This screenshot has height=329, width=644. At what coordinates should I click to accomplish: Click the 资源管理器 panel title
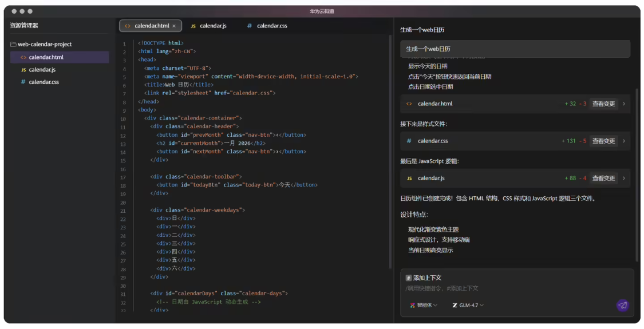coord(24,26)
